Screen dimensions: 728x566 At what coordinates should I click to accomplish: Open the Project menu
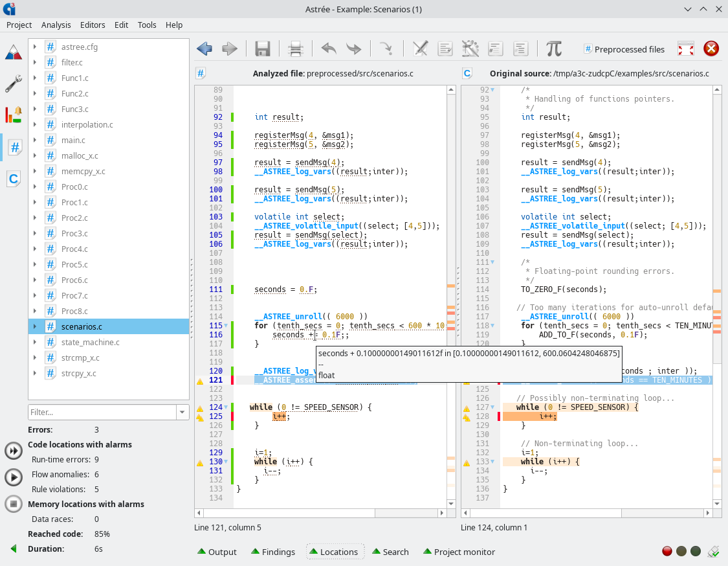(x=19, y=25)
